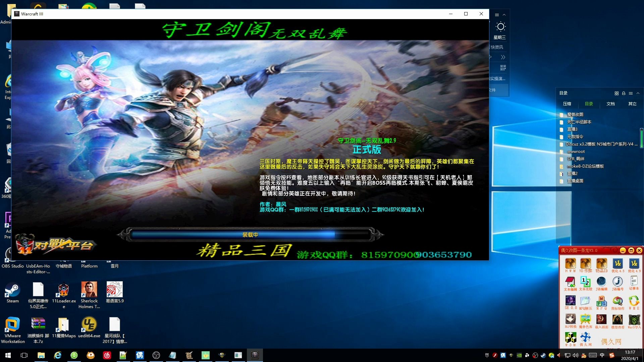Open File Explorer from the taskbar
This screenshot has width=644, height=362.
click(x=41, y=355)
